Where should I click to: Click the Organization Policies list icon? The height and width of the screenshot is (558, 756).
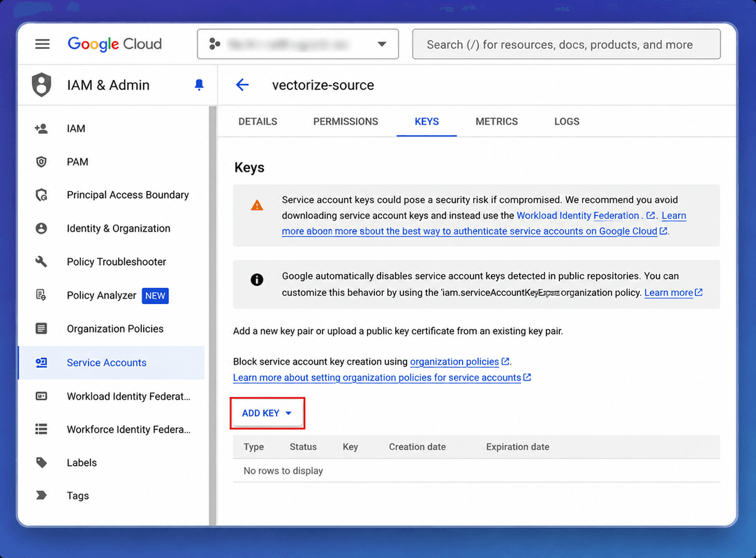coord(41,329)
